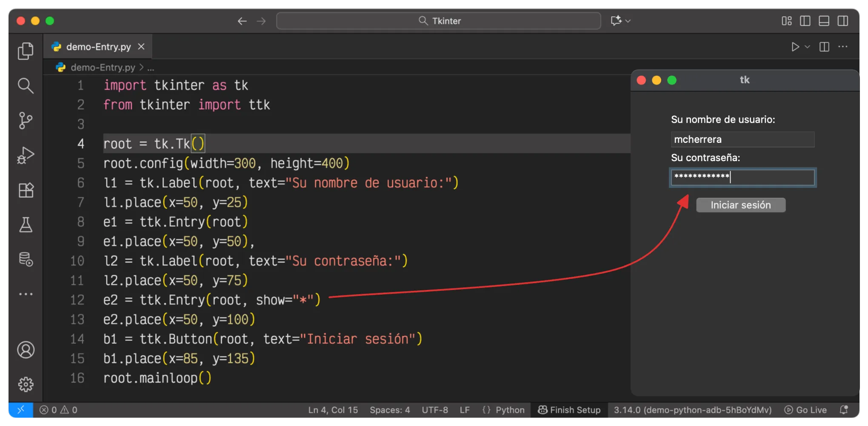
Task: Toggle the bottom panel layout button
Action: (824, 21)
